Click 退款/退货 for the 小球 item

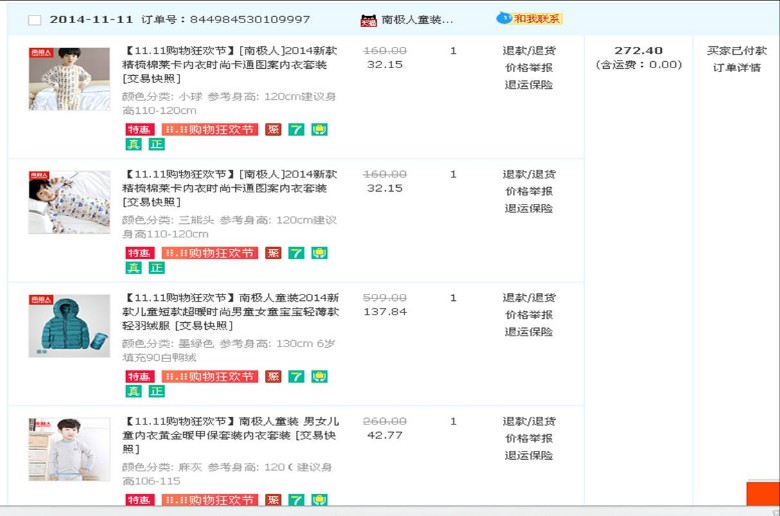[529, 50]
